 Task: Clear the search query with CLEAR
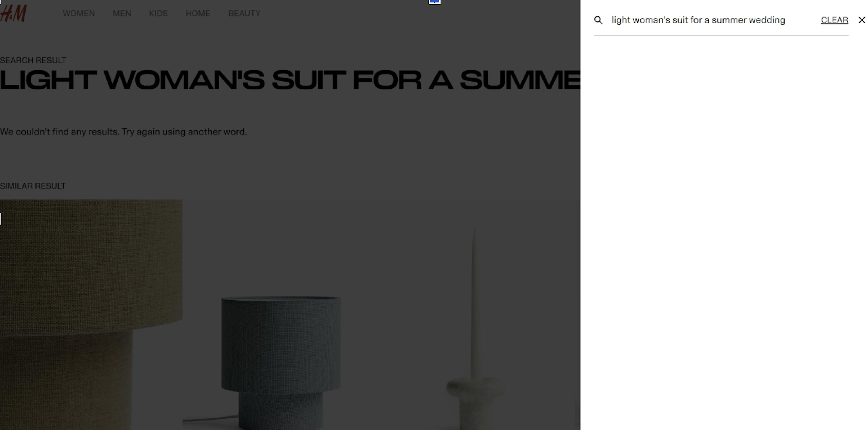tap(834, 20)
